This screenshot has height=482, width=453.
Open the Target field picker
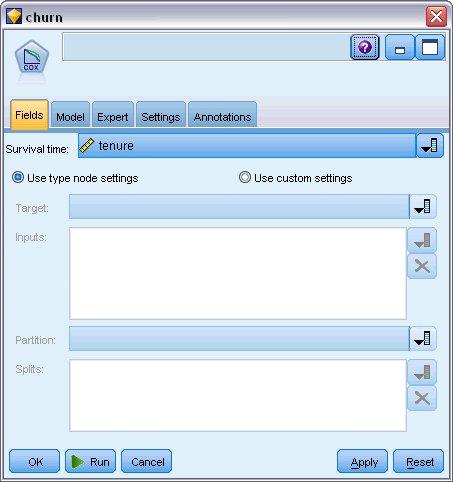(423, 207)
